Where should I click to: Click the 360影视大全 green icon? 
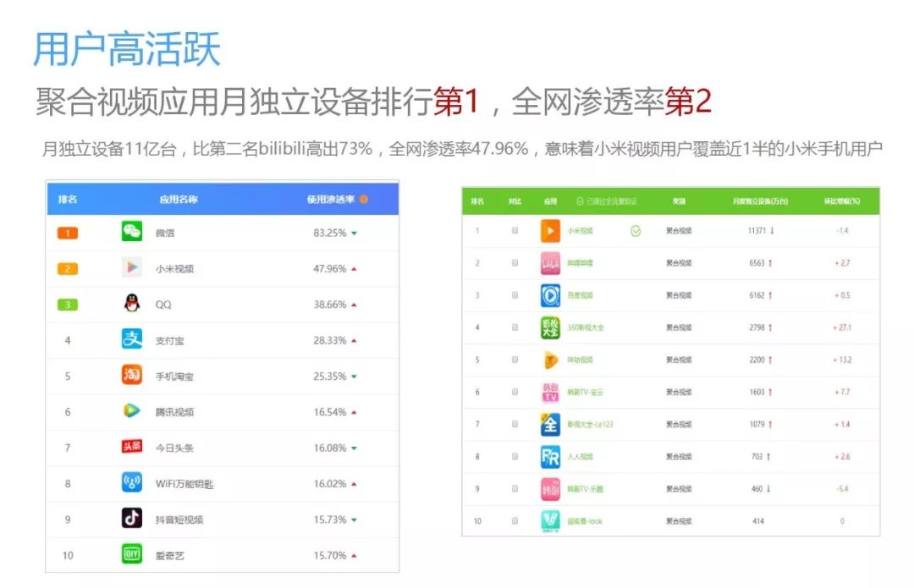click(550, 327)
